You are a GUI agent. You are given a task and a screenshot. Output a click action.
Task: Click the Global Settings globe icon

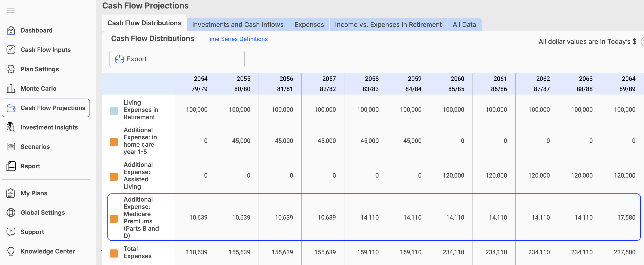click(11, 212)
